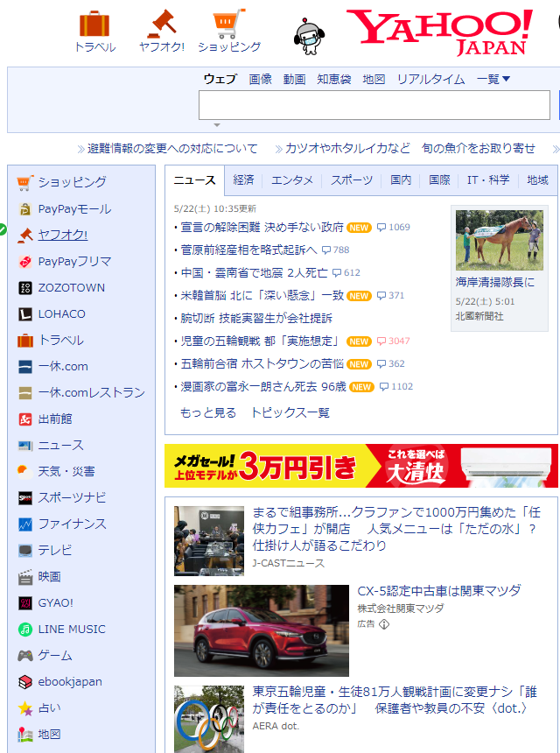Open headline 中国・雲南省で地震 2人死亡
Image resolution: width=560 pixels, height=753 pixels.
tap(254, 273)
